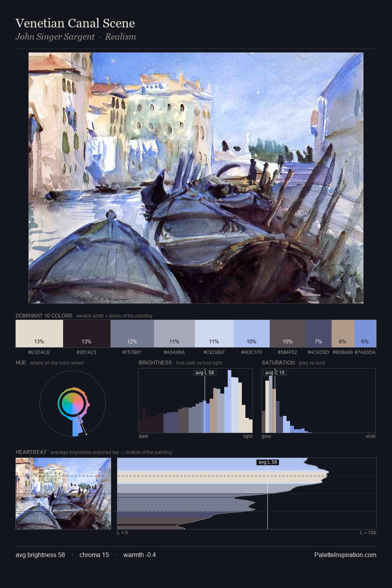The width and height of the screenshot is (392, 588).
Task: Pick the #584F52 brown-grey swatch
Action: (x=288, y=334)
